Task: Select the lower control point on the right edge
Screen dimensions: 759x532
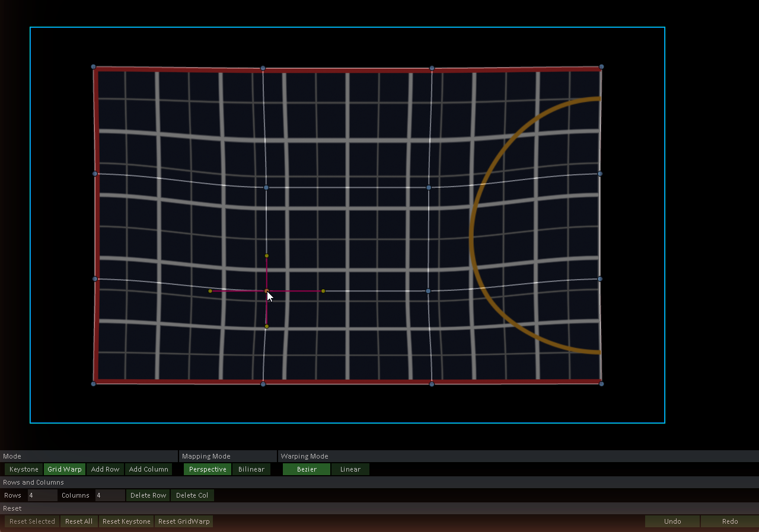Action: coord(600,279)
